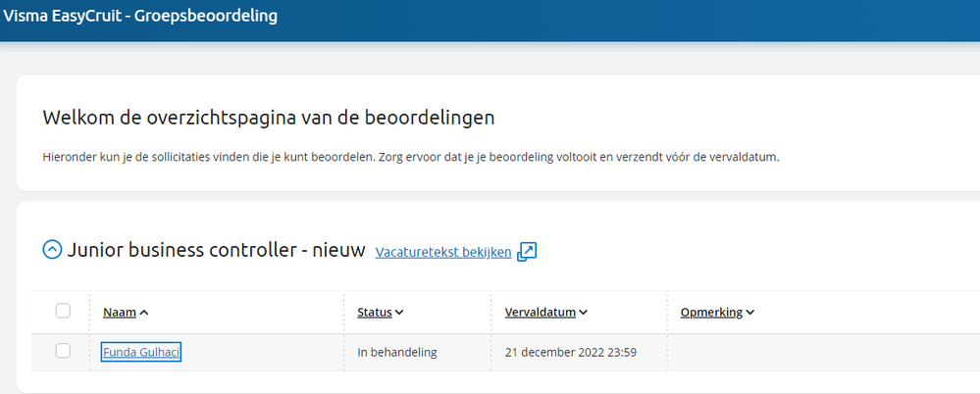This screenshot has height=394, width=980.
Task: Sort by the Vervaldatum column header
Action: (x=545, y=313)
